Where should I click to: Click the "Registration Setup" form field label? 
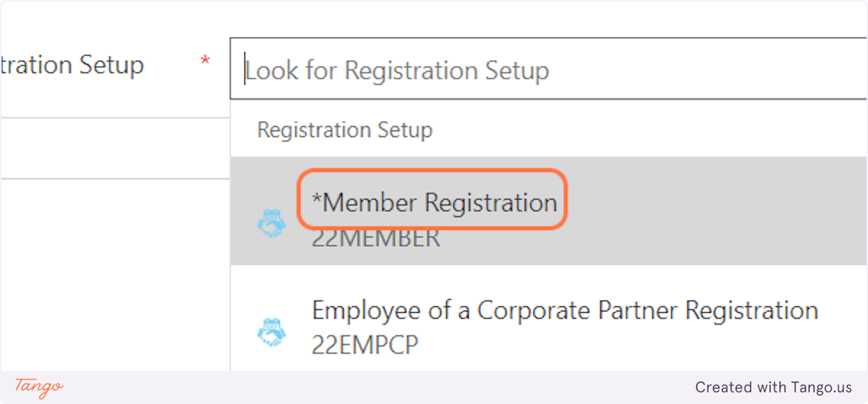72,65
